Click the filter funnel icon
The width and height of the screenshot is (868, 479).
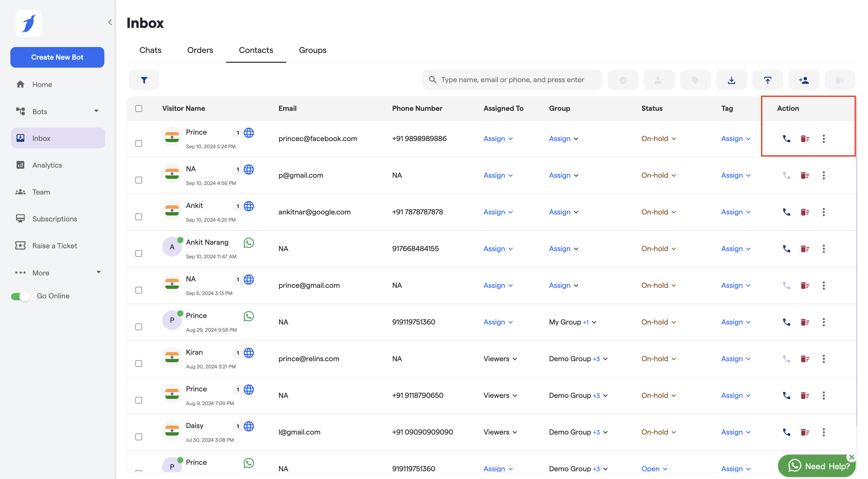(x=144, y=80)
